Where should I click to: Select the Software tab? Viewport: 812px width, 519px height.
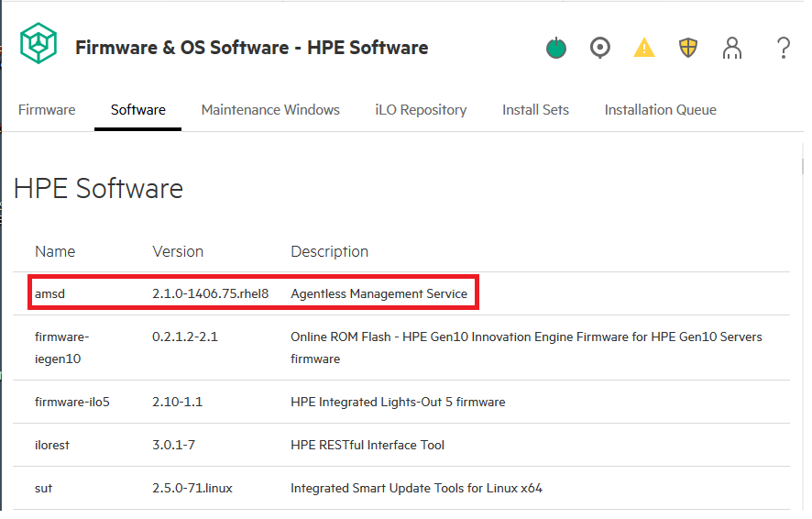point(138,110)
